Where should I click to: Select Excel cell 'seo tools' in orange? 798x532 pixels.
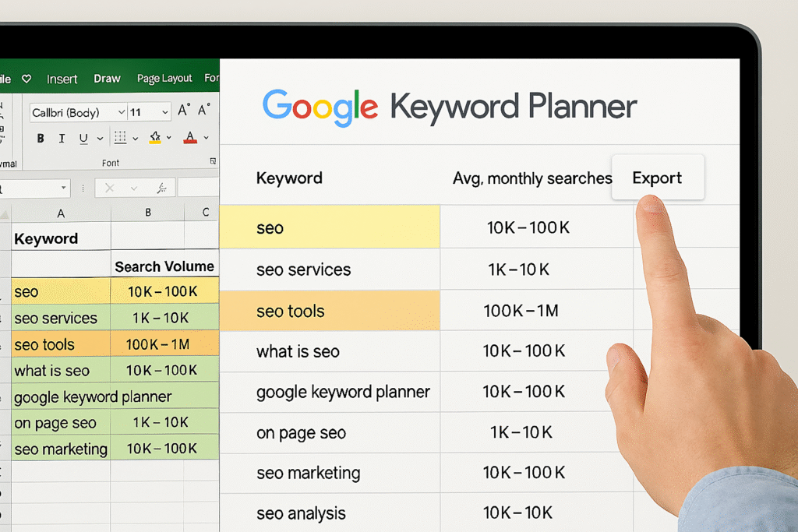tap(61, 344)
